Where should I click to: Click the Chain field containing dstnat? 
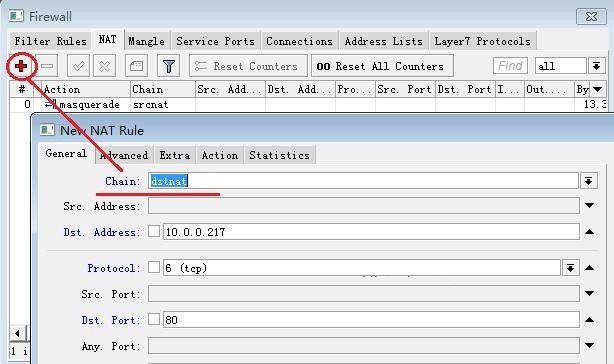coord(363,181)
